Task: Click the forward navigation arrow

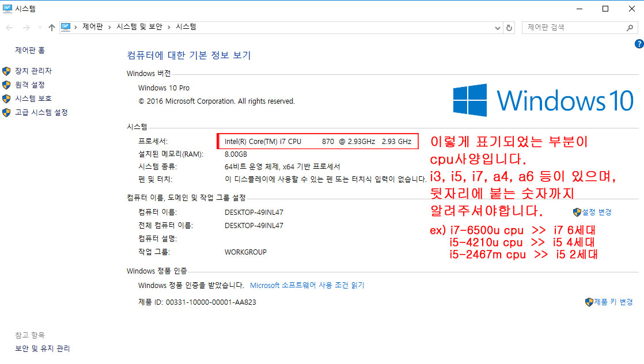Action: tap(26, 28)
